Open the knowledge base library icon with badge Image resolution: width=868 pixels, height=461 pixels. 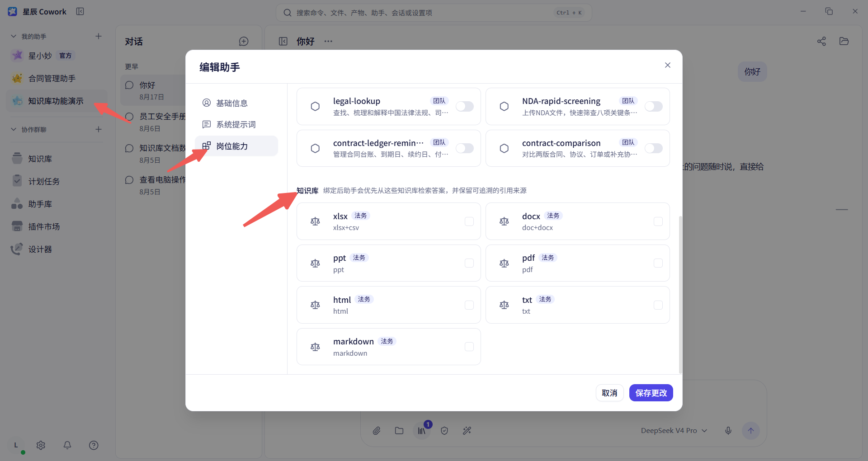[x=422, y=431]
